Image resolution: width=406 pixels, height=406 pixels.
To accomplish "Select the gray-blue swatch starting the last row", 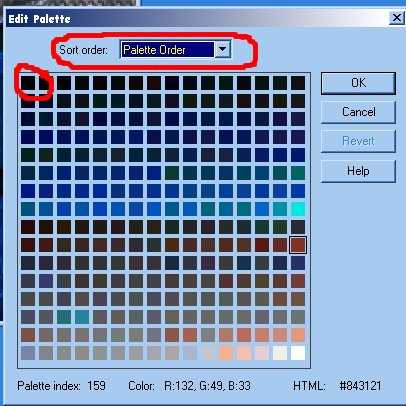I will tap(28, 353).
